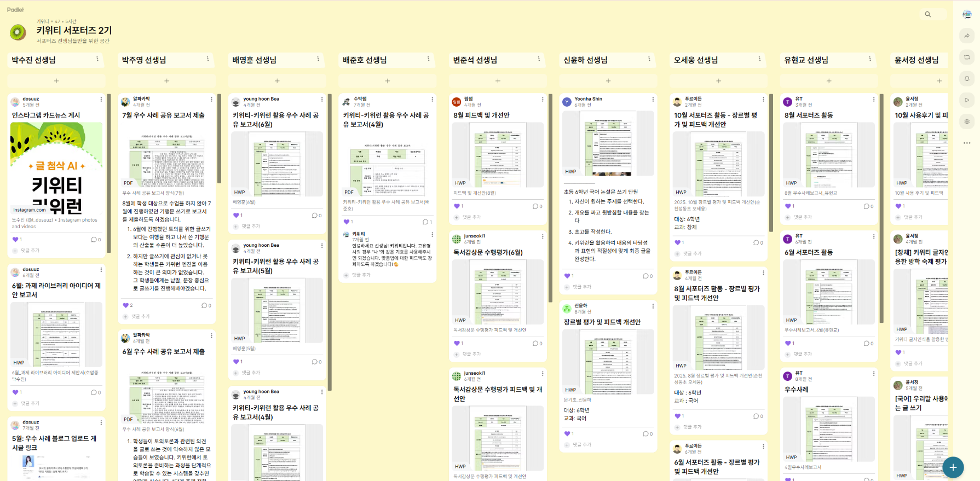The image size is (980, 481).
Task: Open options menu for 박수진 선생님 section
Action: click(x=97, y=59)
